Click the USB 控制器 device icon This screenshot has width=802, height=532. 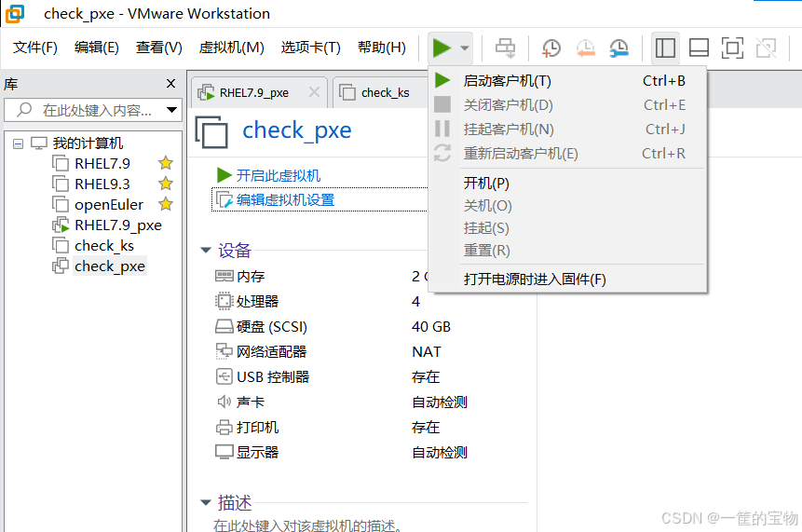pos(224,376)
